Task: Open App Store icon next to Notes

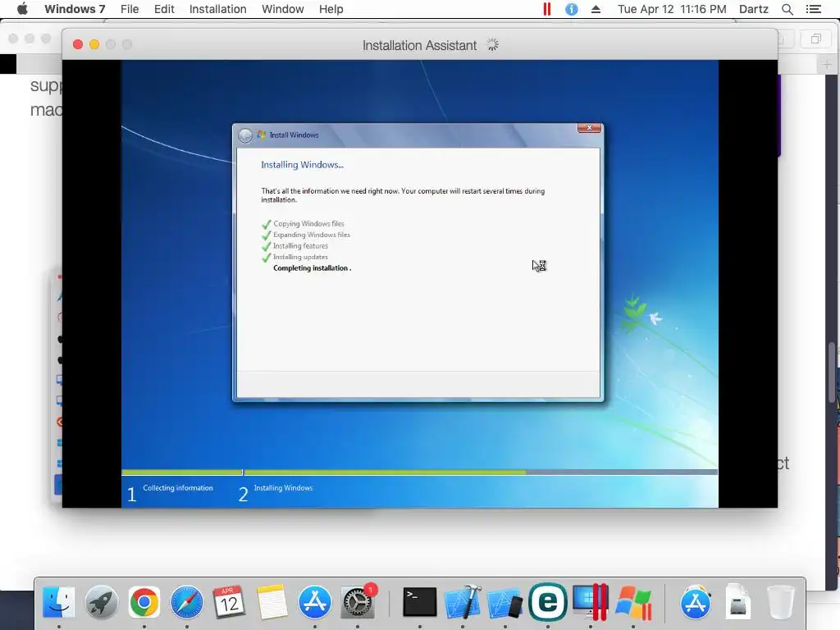Action: pyautogui.click(x=314, y=602)
